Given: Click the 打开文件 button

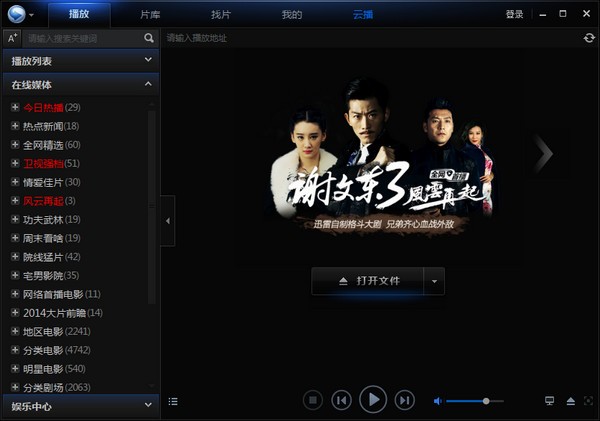Looking at the screenshot, I should (367, 281).
